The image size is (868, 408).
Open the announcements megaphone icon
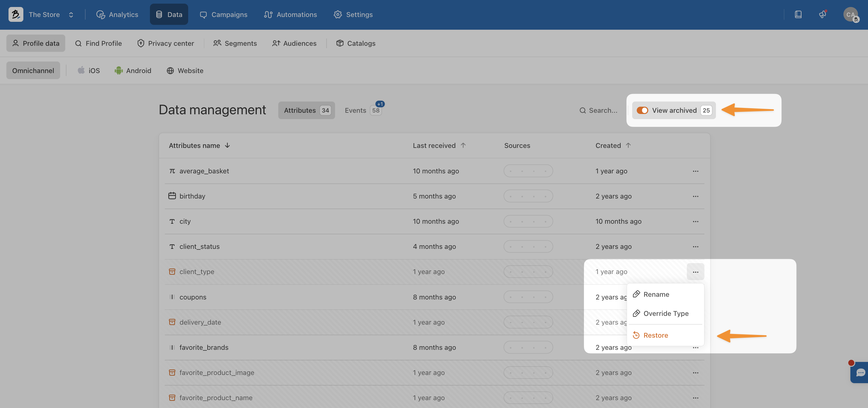822,15
